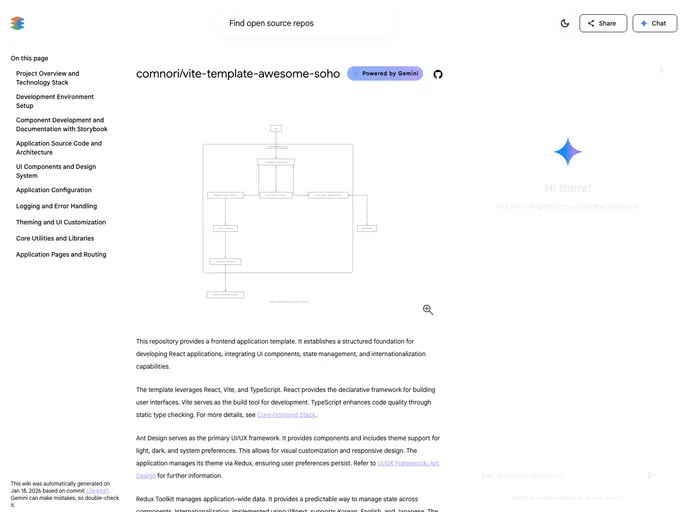Click the Powered by Gemini badge
This screenshot has width=688, height=512.
coord(385,74)
